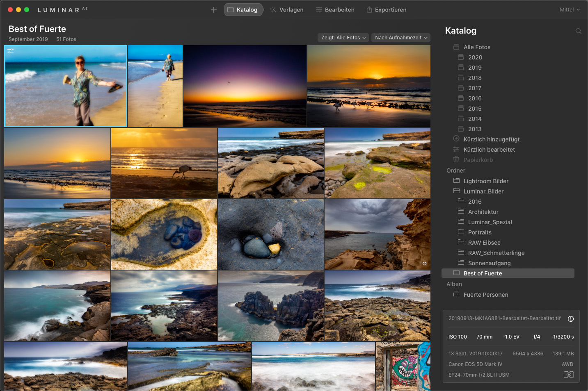Click the file info icon beside filename
This screenshot has width=588, height=391.
click(570, 319)
